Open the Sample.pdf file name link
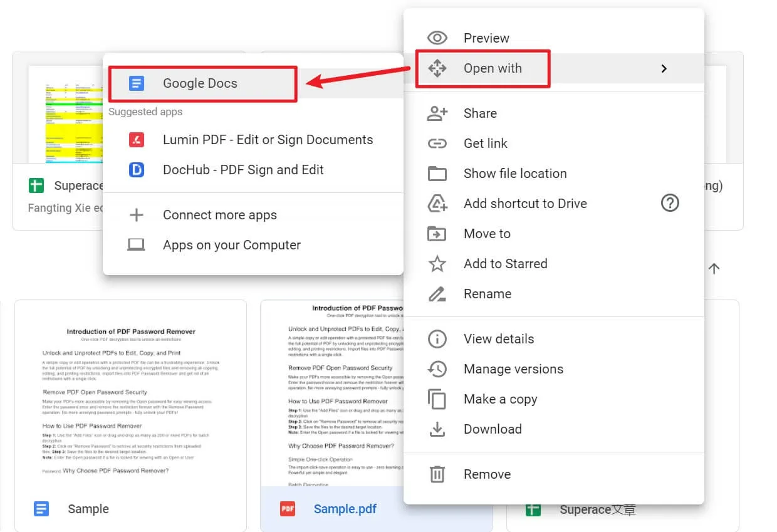Screen dimensions: 777x532 [345, 509]
